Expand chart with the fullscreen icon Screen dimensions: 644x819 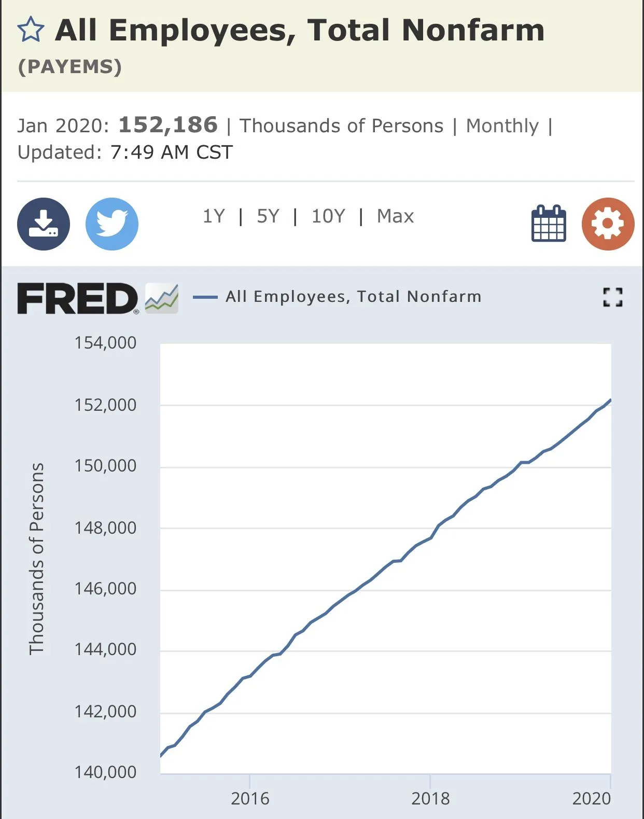tap(612, 297)
